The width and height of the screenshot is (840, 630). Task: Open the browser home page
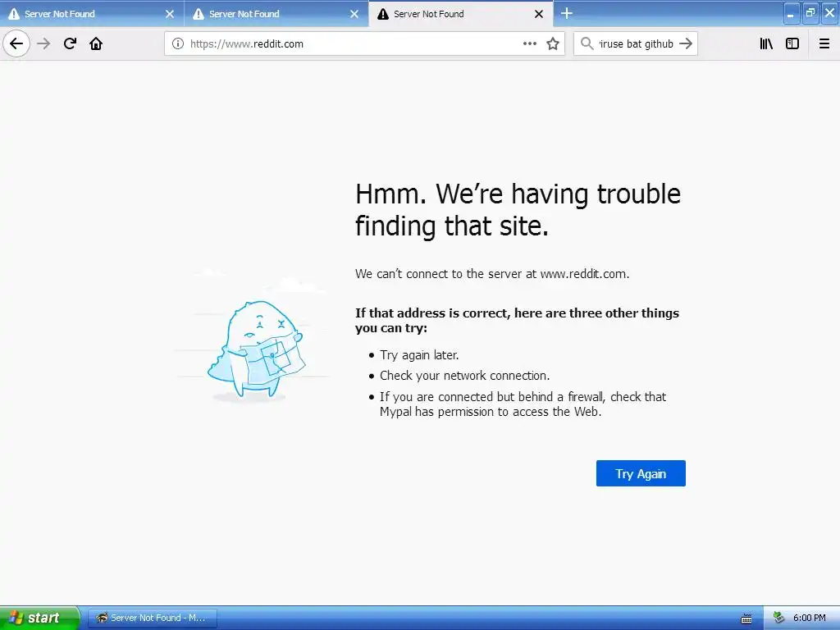point(96,43)
